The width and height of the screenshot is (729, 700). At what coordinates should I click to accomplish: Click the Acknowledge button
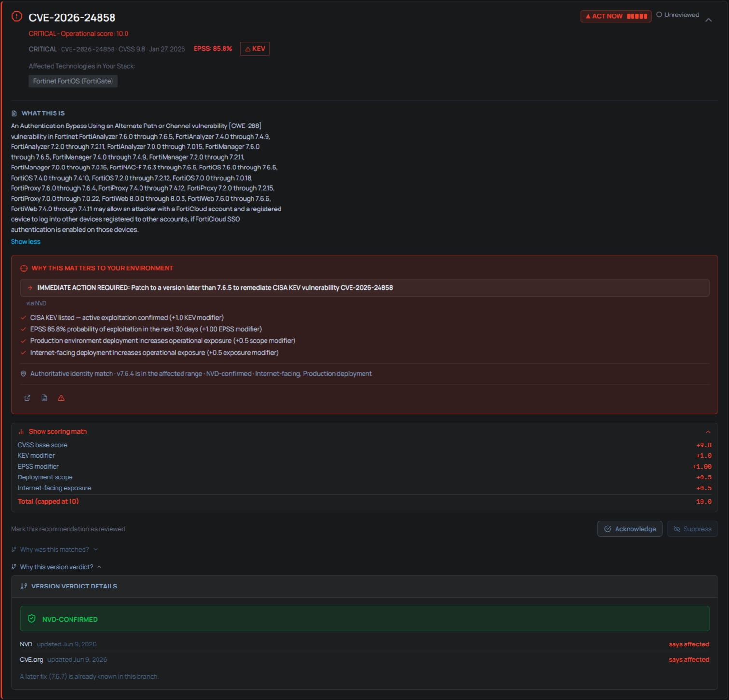click(x=630, y=529)
